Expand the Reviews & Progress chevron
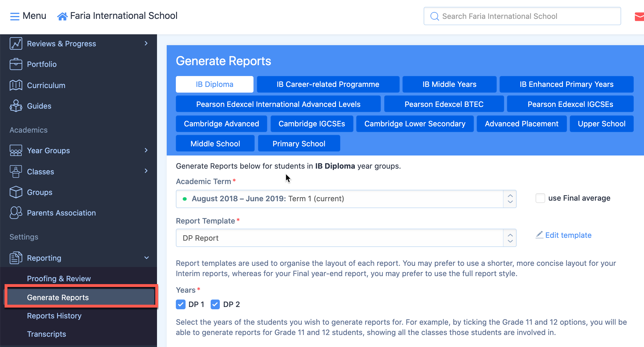 (x=146, y=43)
